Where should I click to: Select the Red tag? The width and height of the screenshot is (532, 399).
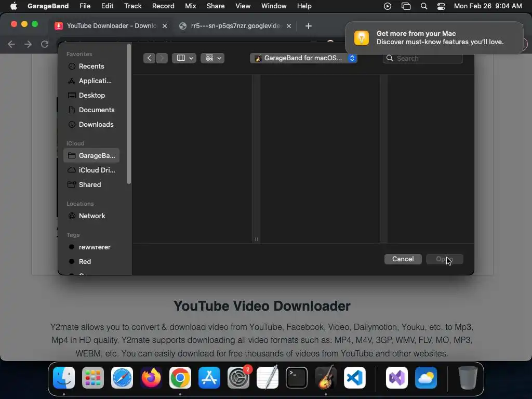pos(91,262)
